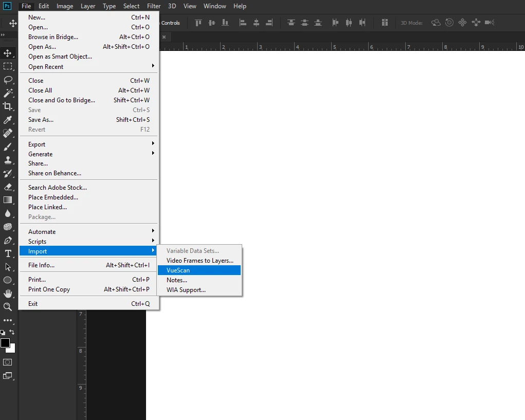Screen dimensions: 525x420
Task: Select the Lasso tool
Action: click(7, 80)
